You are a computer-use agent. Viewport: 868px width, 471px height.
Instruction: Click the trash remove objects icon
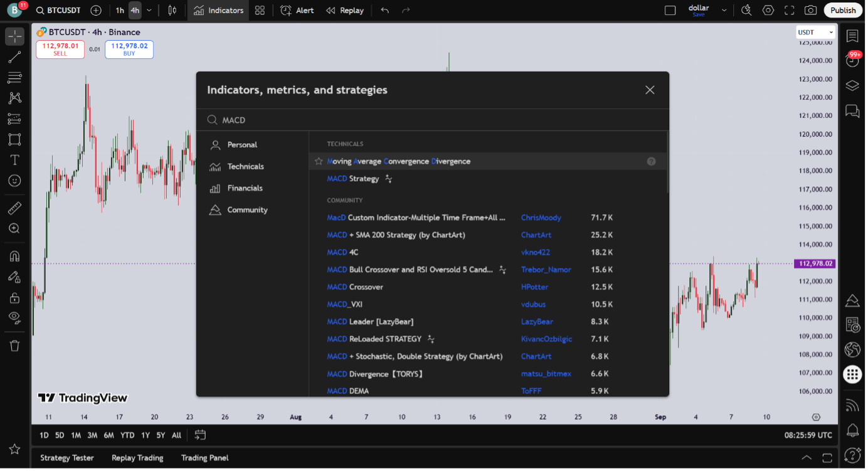(x=14, y=346)
